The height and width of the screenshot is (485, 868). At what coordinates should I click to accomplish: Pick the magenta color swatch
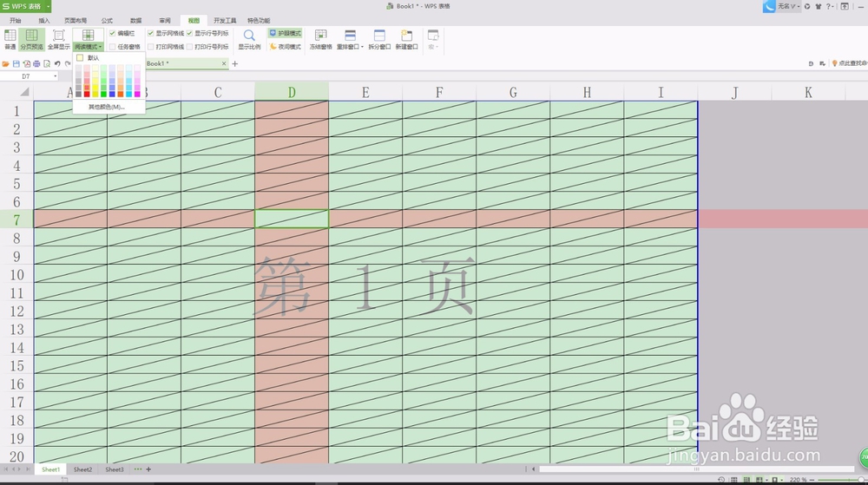pyautogui.click(x=137, y=94)
